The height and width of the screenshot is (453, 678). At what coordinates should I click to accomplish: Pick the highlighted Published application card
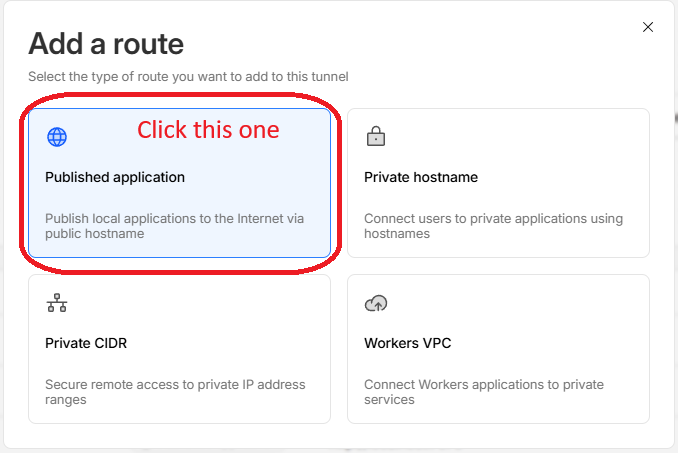coord(179,183)
